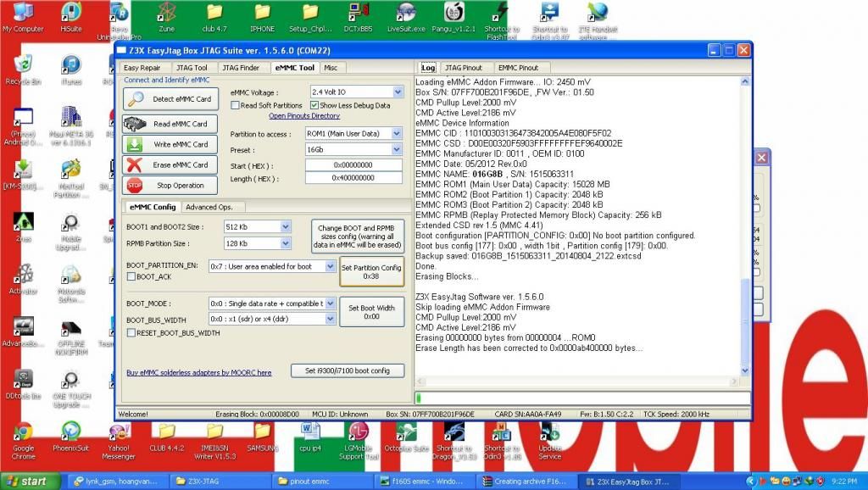Image resolution: width=868 pixels, height=490 pixels.
Task: Click the Erase eMMC Card button
Action: (170, 165)
